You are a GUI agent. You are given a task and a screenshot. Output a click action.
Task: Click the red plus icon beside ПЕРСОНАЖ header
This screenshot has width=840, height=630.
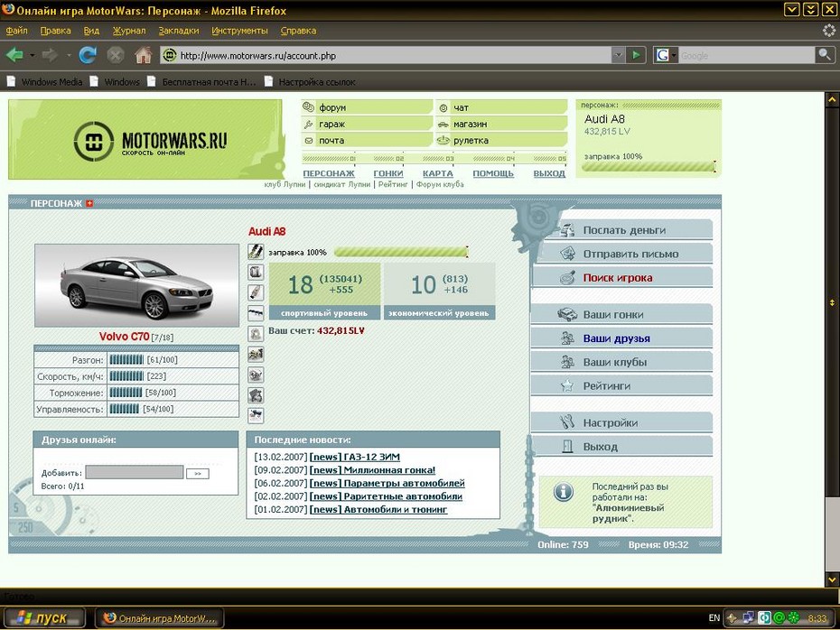(89, 203)
